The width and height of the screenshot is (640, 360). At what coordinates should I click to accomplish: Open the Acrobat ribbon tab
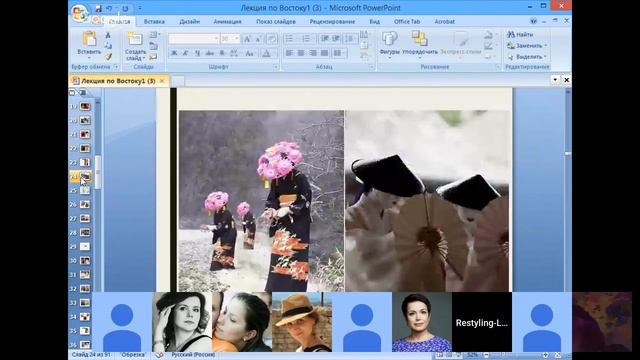click(444, 21)
